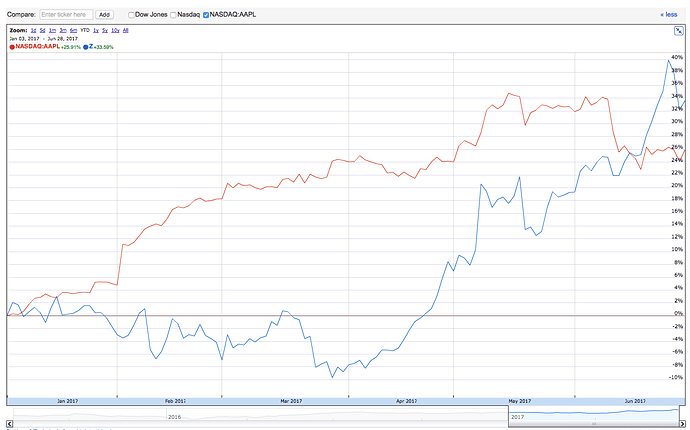Click the Enter ticker here input field
Viewport: 690px width, 430px height.
(x=66, y=15)
